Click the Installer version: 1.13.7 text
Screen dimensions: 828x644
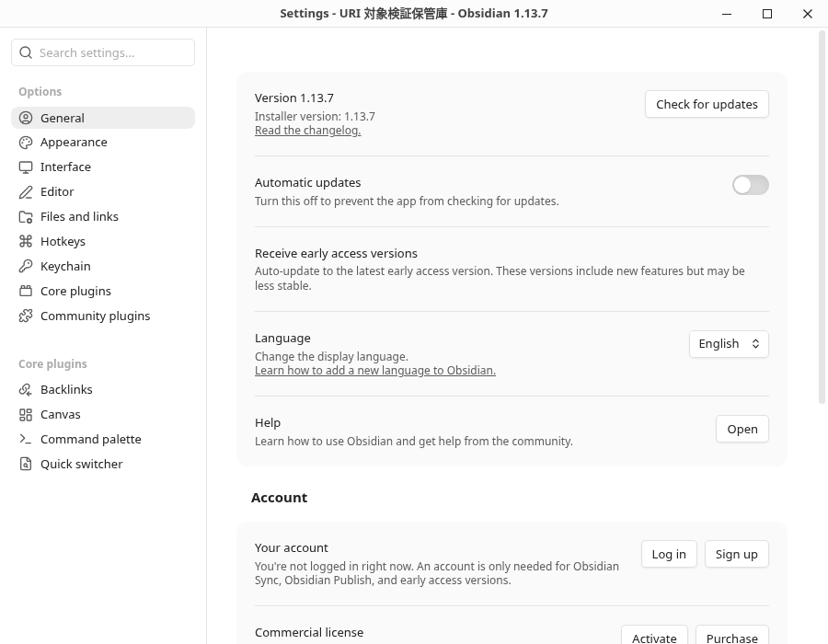point(315,116)
